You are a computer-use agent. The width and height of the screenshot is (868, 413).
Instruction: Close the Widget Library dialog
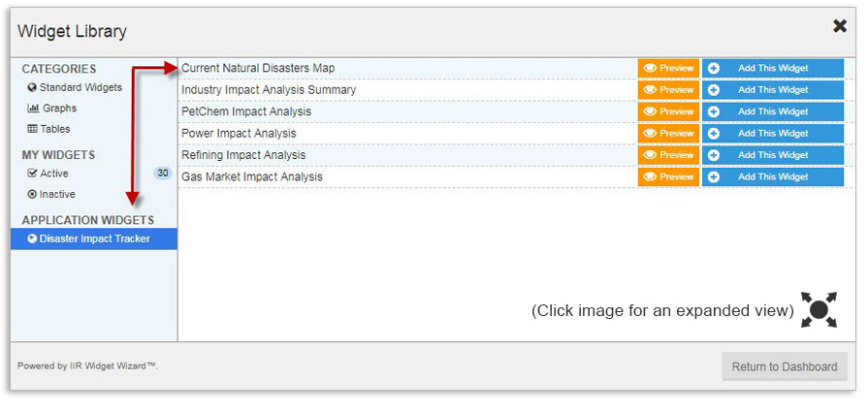(840, 27)
